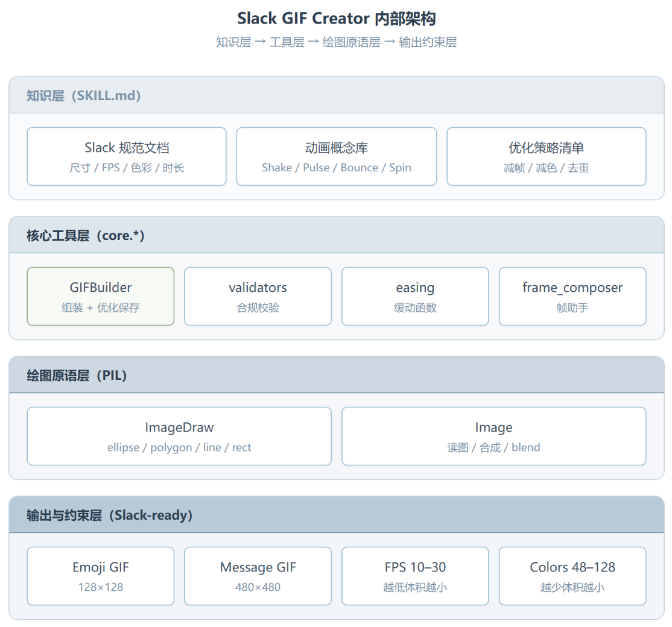Open the 'Colors 48–128' card
Viewport: 672px width, 627px height.
pyautogui.click(x=572, y=576)
